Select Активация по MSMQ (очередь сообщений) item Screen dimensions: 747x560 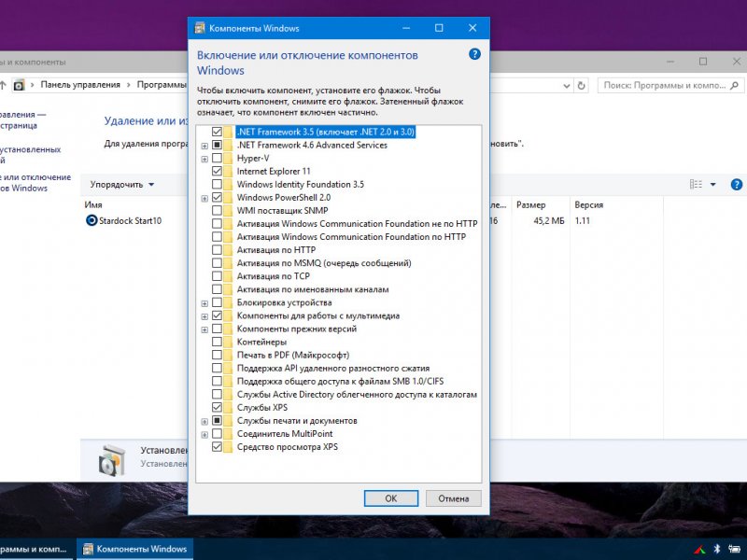[324, 263]
